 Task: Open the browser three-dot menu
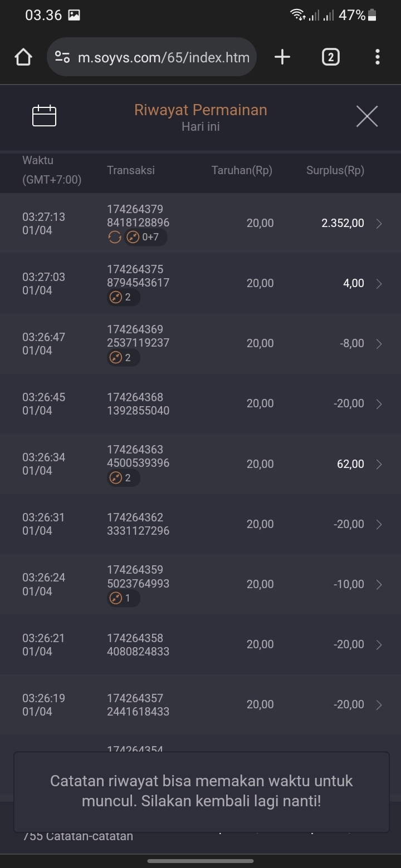[x=378, y=57]
